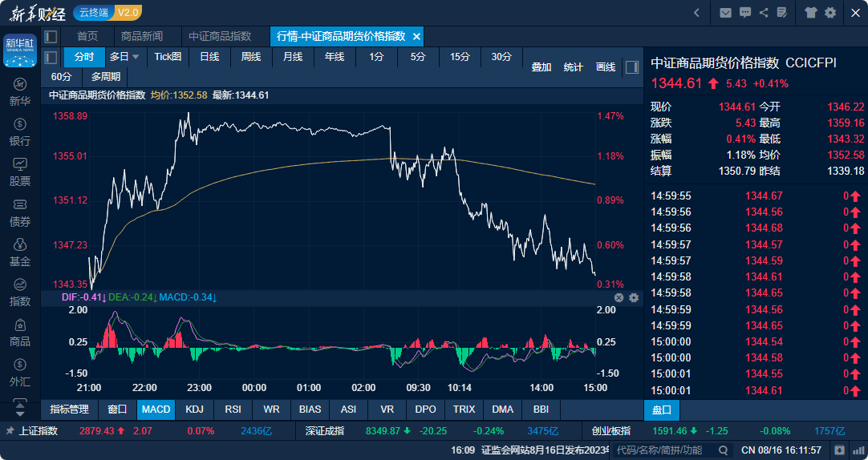Open the mail inbox icon

[725, 13]
